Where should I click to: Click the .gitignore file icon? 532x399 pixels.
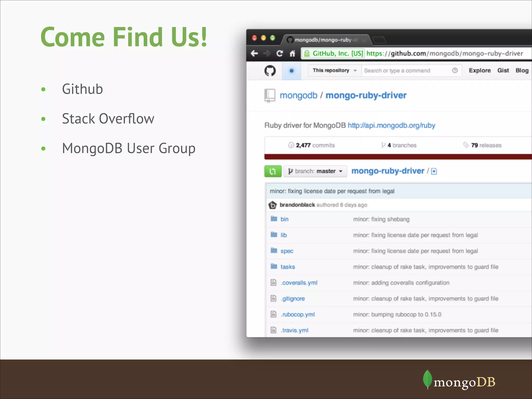click(x=274, y=298)
